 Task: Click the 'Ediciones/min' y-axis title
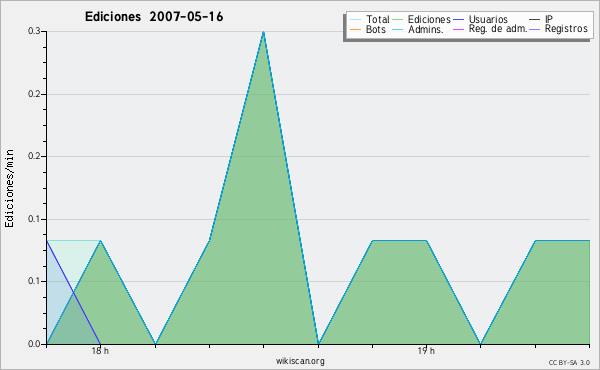(x=9, y=188)
